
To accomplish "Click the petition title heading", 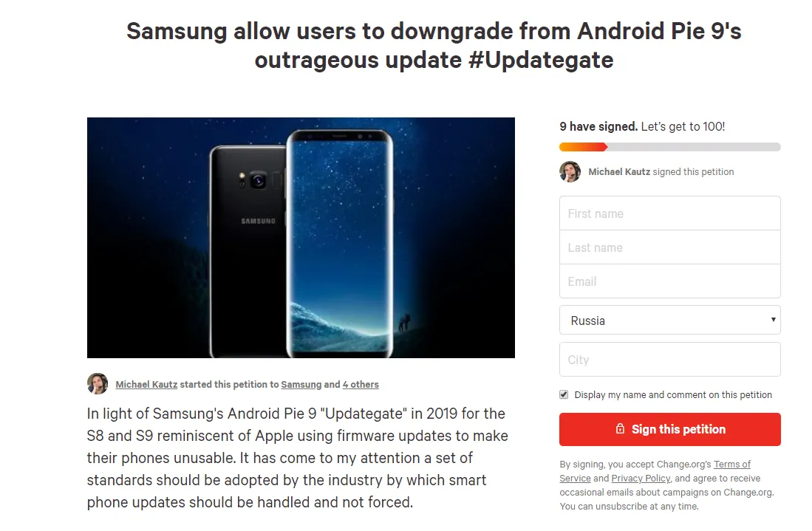I will click(434, 46).
